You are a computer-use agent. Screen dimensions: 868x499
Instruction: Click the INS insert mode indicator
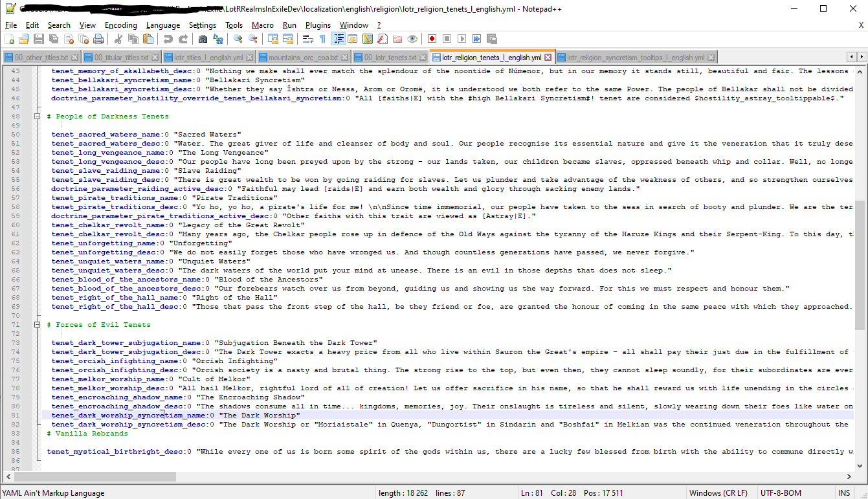pos(844,493)
